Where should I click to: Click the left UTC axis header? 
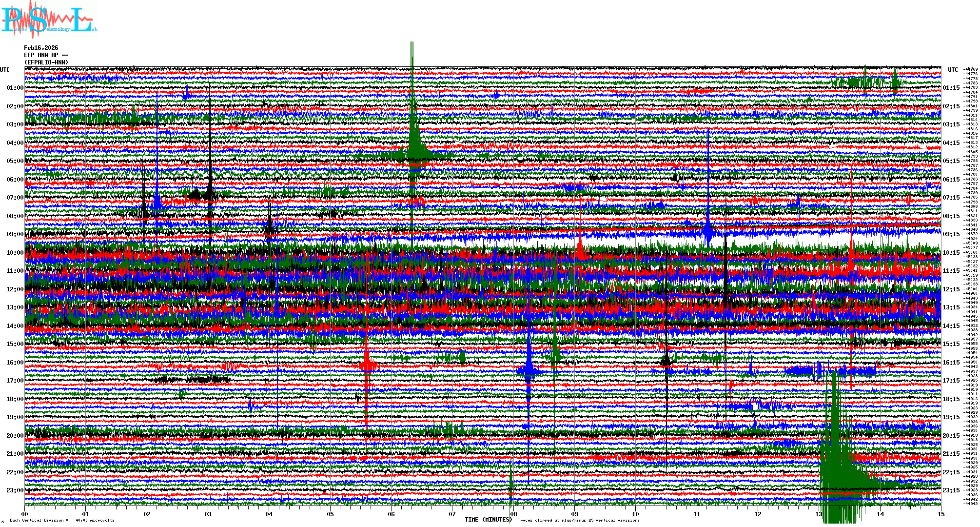click(x=5, y=70)
